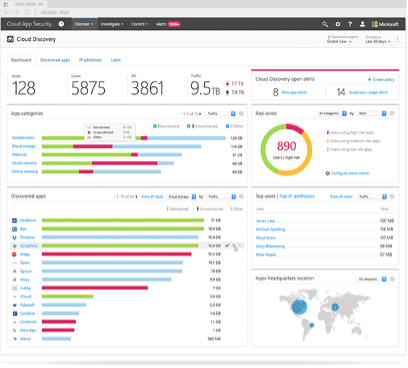This screenshot has width=408, height=368.
Task: Open Suspicious usage alerts link
Action: click(x=368, y=92)
